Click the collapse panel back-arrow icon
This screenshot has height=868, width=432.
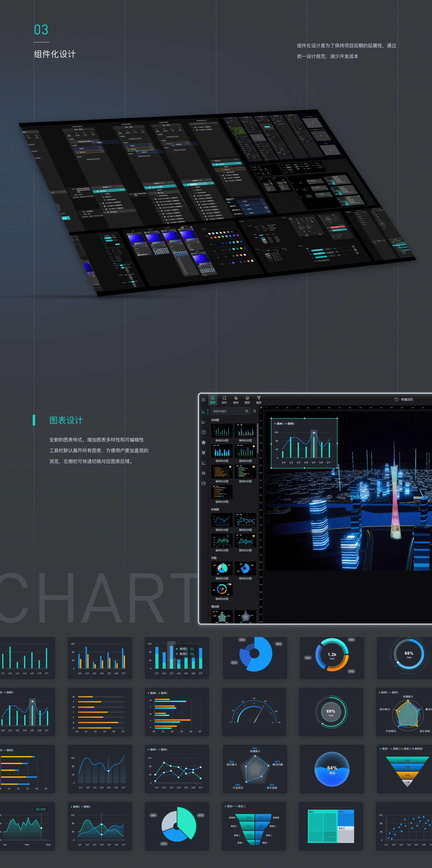pyautogui.click(x=203, y=400)
